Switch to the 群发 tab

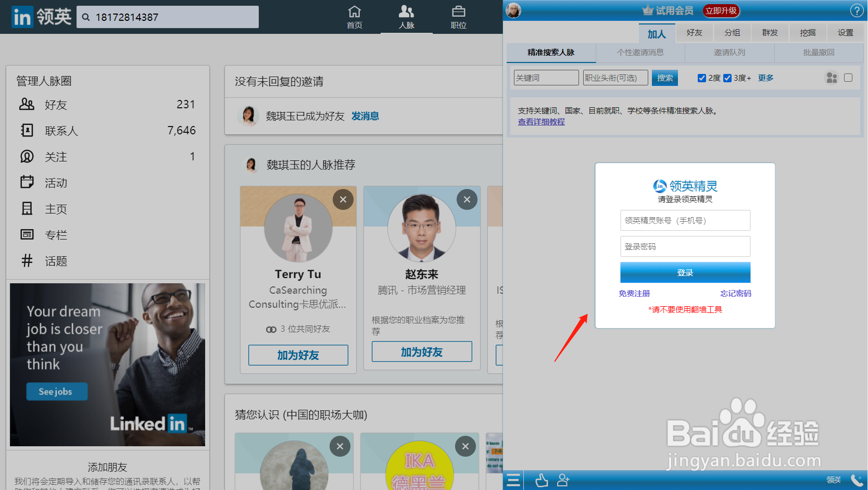pos(770,33)
